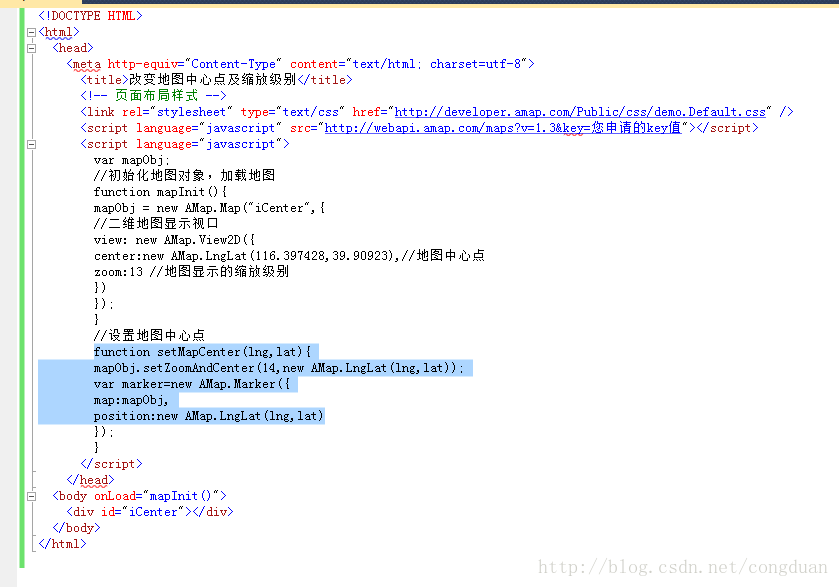Click the rel="stylesheet" attribute

click(177, 112)
